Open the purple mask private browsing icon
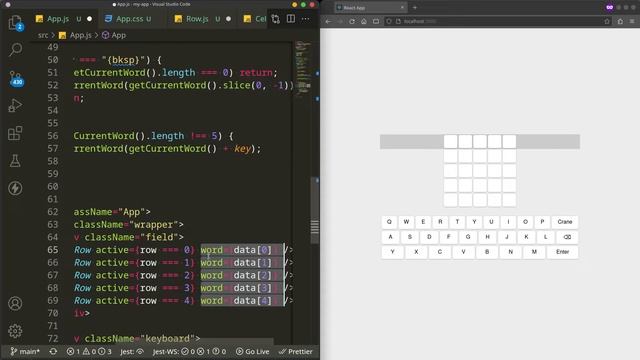Viewport: 640px width, 360px height. (x=609, y=7)
